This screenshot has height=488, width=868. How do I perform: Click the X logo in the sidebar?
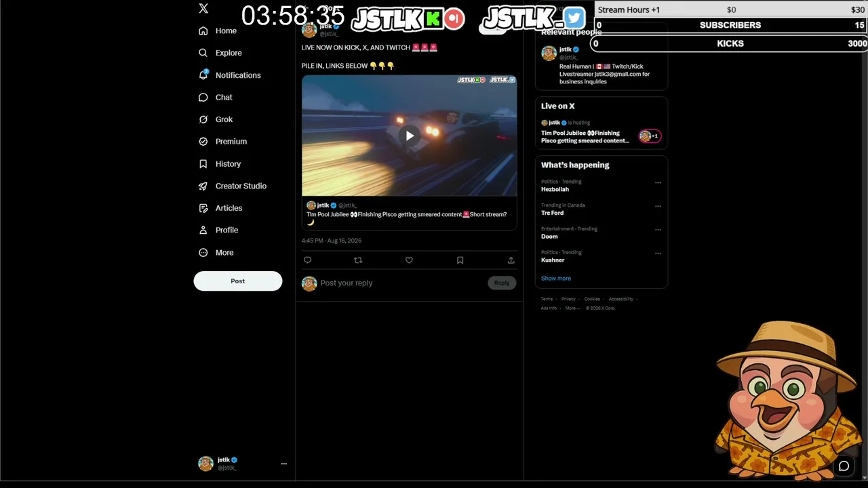point(203,9)
